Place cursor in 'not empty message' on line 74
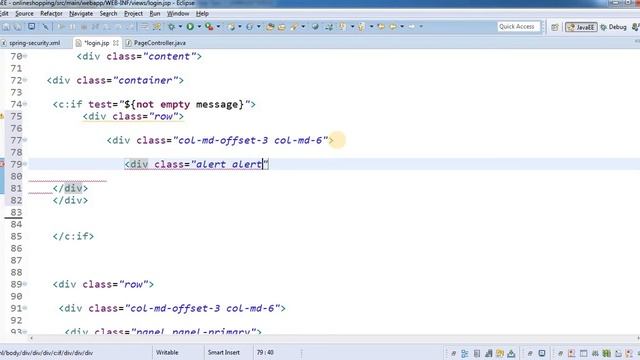Screen dimensions: 640x360 189,104
